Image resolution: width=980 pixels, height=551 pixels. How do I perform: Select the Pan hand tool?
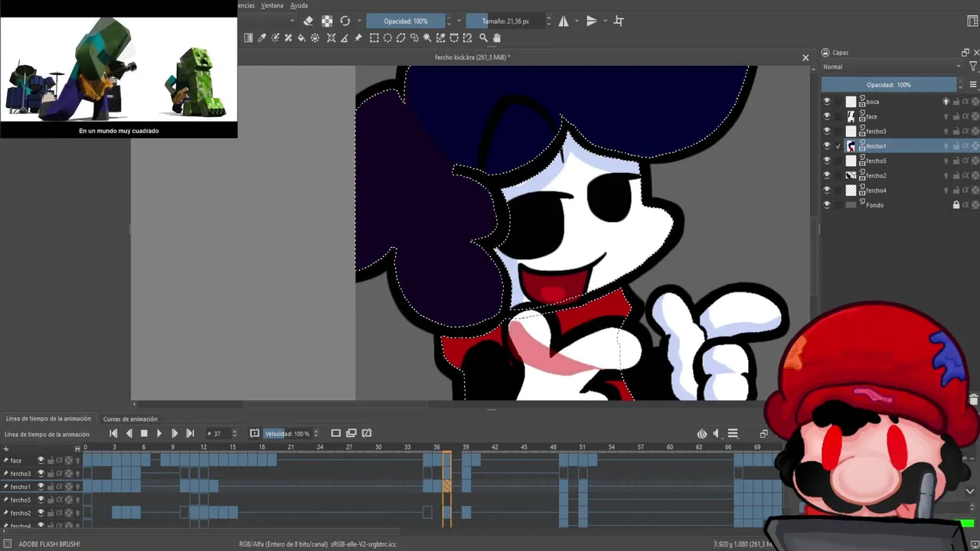[497, 37]
